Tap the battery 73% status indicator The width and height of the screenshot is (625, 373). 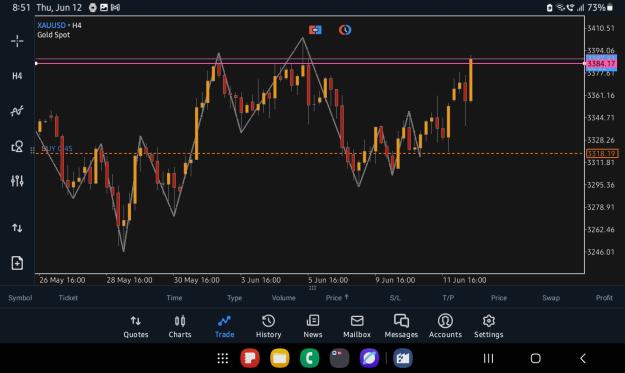[599, 8]
